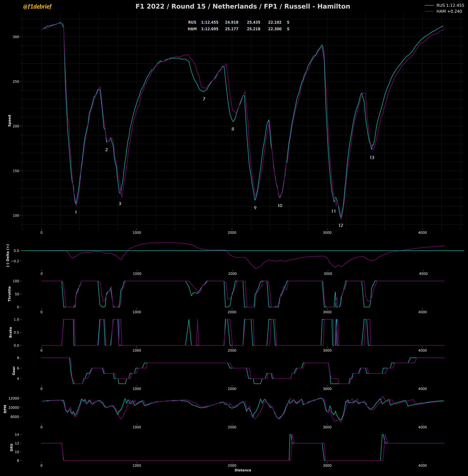Viewport: 468px width, 476px height.
Task: Click the turn 7 corner marker
Action: pyautogui.click(x=204, y=99)
